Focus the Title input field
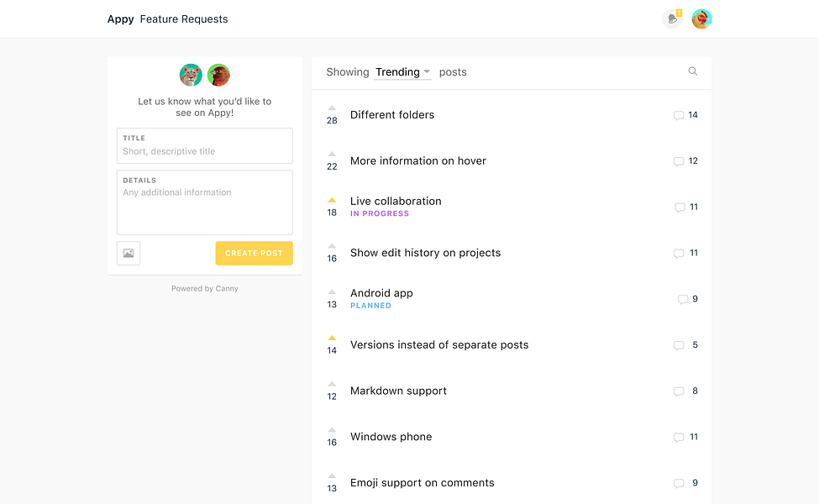The width and height of the screenshot is (819, 504). click(x=205, y=151)
